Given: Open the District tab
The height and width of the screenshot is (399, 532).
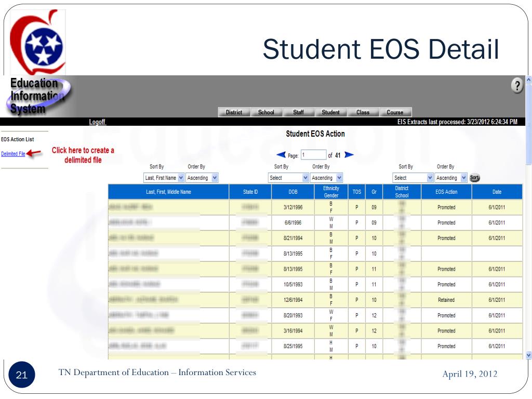Looking at the screenshot, I should (x=234, y=112).
